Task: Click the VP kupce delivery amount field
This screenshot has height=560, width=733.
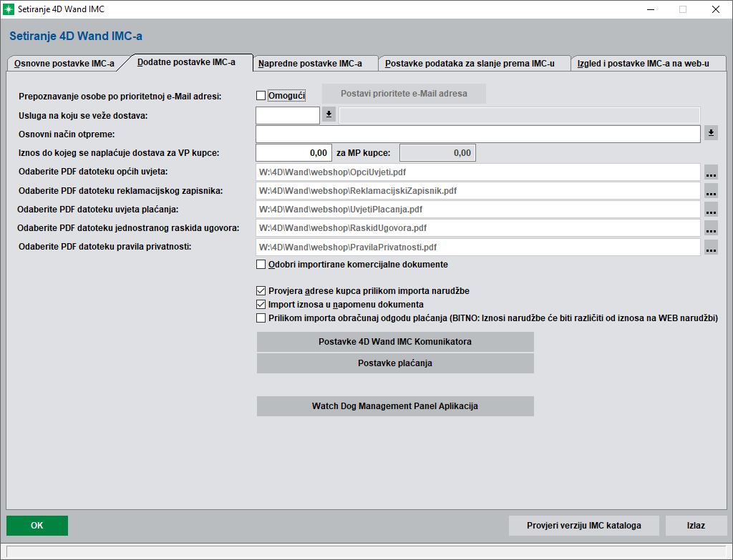Action: pyautogui.click(x=293, y=153)
